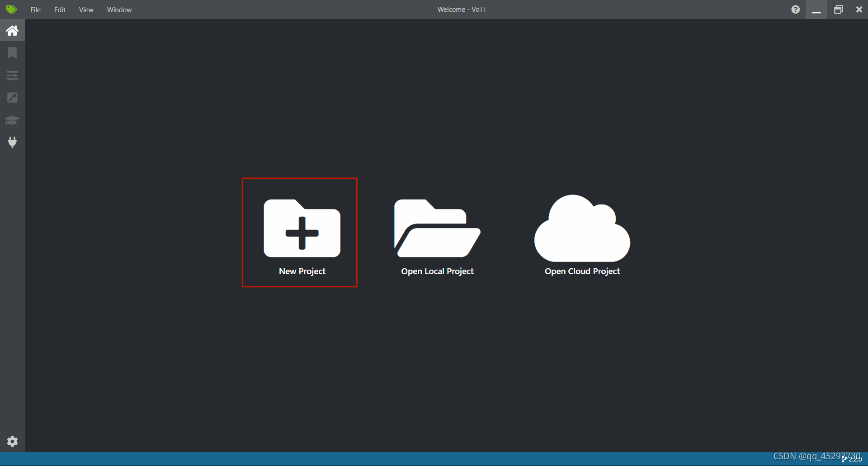Close the VoTT window
Viewport: 868px width, 466px height.
pos(859,10)
